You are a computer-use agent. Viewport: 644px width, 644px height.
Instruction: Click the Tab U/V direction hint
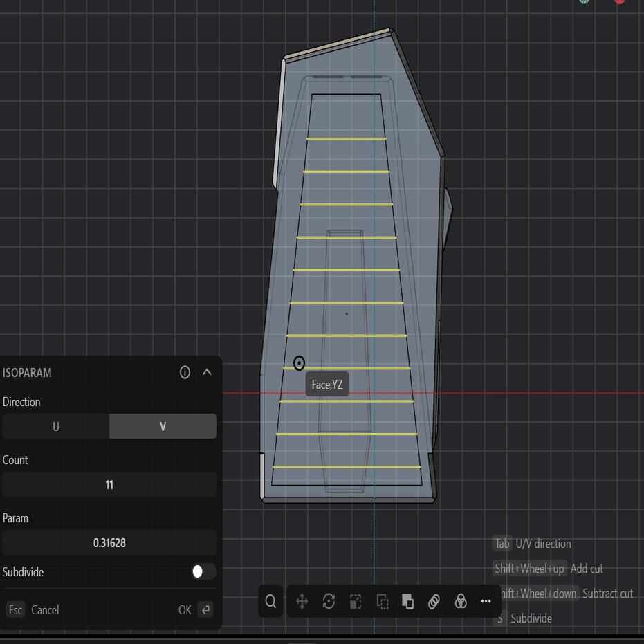533,544
